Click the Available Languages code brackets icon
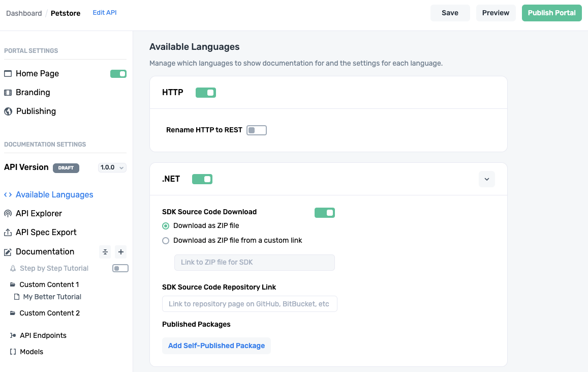 point(8,194)
